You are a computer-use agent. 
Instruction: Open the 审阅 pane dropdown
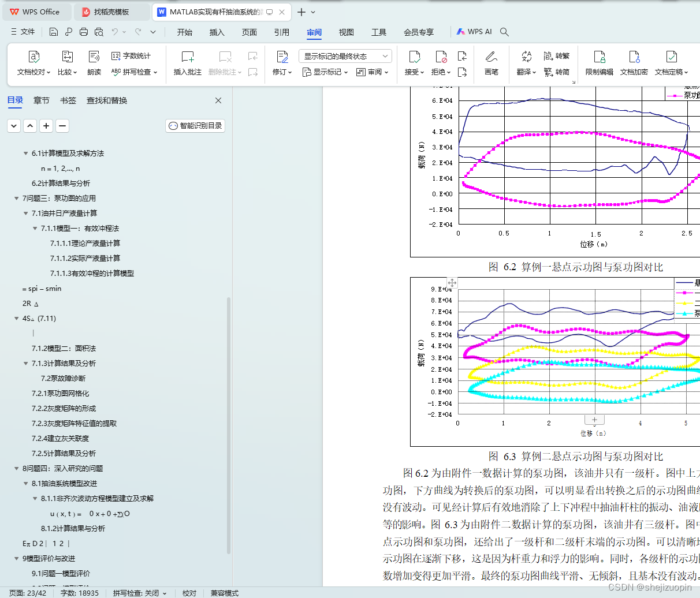pyautogui.click(x=372, y=72)
